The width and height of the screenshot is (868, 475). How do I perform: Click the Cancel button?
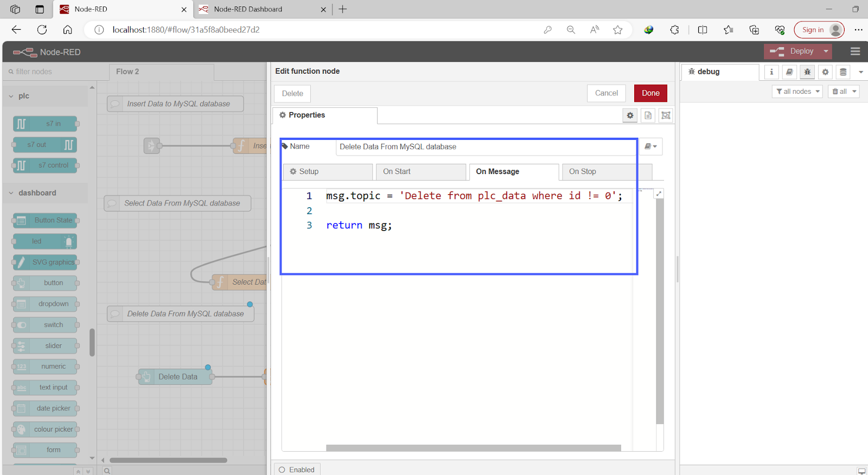pyautogui.click(x=607, y=93)
